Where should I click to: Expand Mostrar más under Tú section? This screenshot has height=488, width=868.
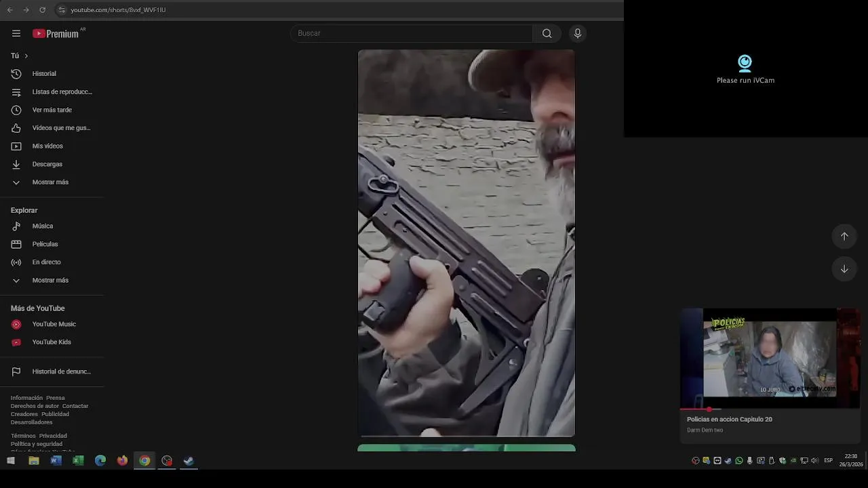tap(52, 182)
